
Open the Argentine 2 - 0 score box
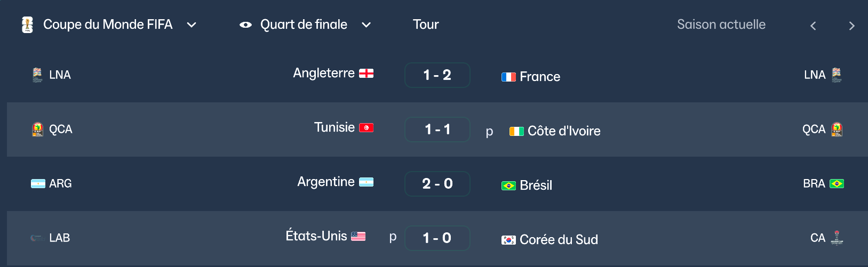tap(437, 184)
